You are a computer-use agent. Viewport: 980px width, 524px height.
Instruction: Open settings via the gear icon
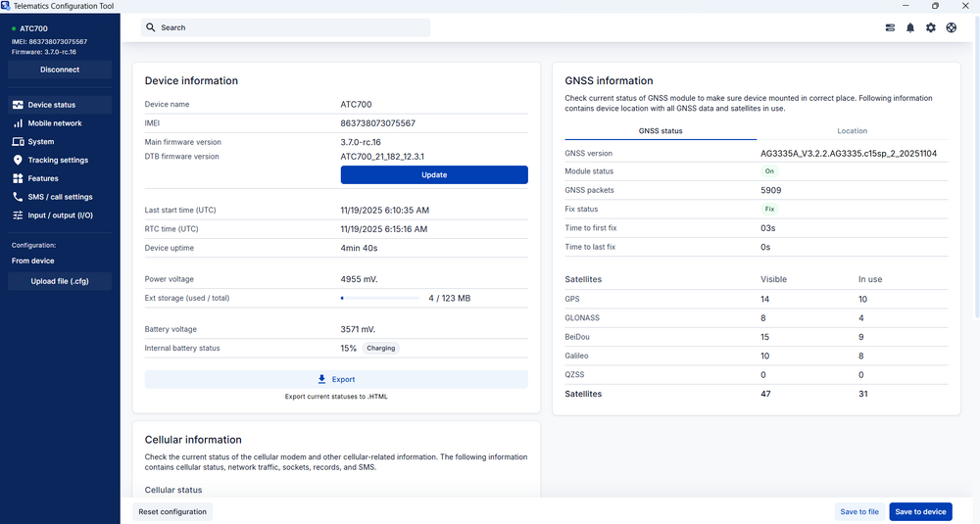931,27
